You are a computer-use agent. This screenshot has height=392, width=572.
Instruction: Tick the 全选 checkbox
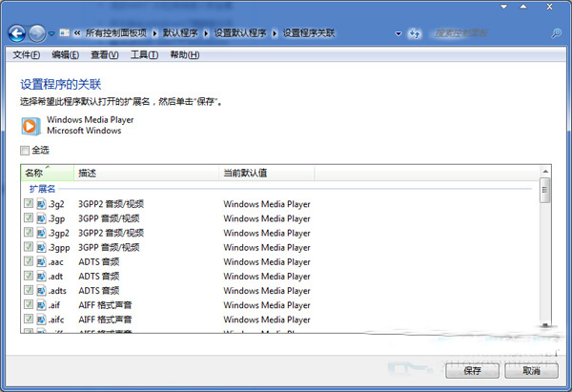[x=25, y=151]
